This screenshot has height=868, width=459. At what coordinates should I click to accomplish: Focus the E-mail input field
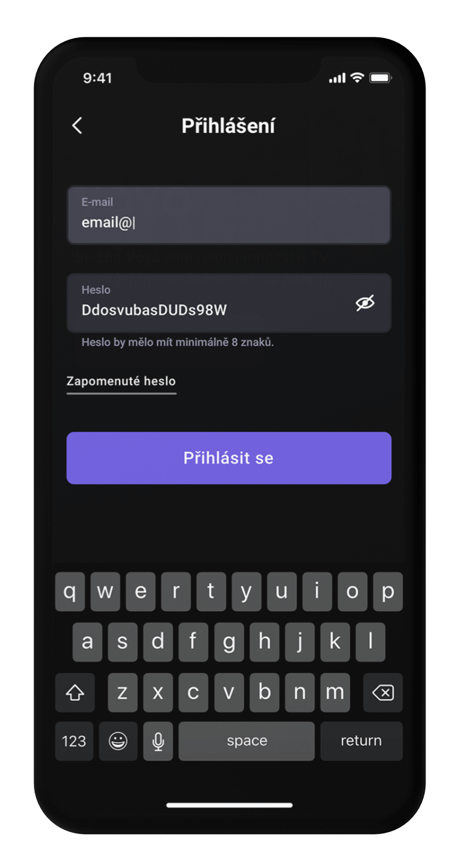pyautogui.click(x=229, y=215)
